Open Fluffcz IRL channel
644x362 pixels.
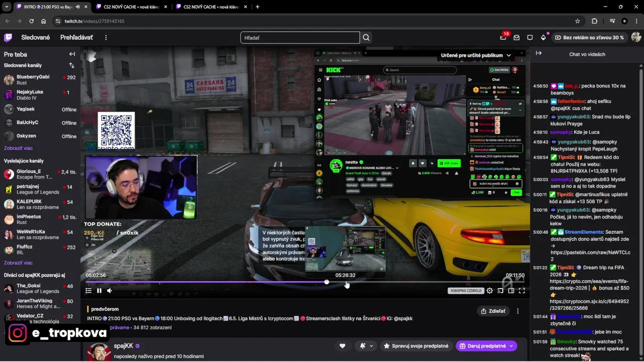click(40, 250)
